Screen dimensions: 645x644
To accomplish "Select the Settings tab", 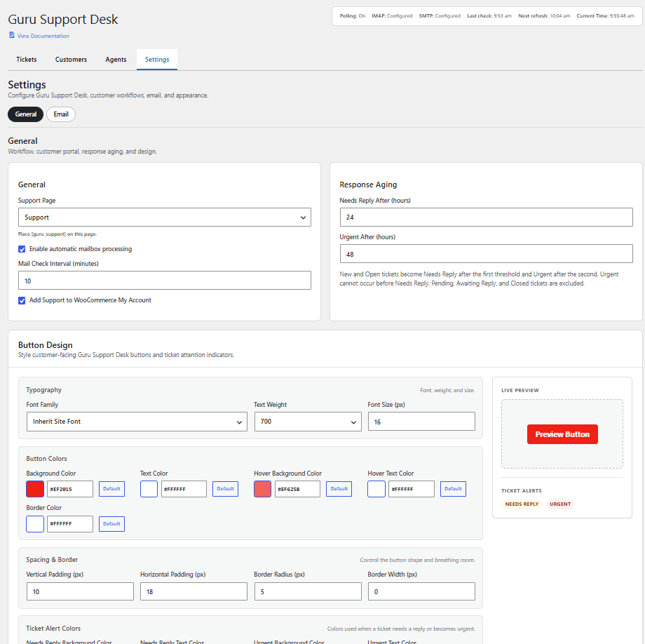I will pyautogui.click(x=157, y=59).
